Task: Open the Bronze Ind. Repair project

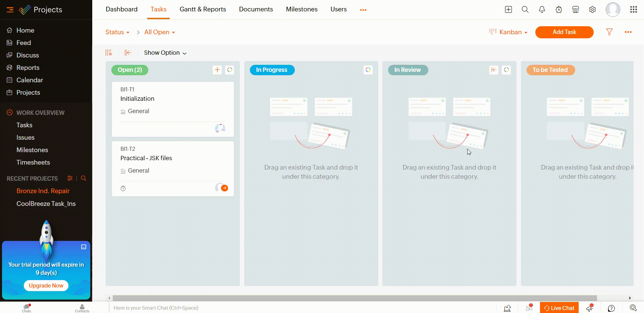Action: [x=43, y=191]
